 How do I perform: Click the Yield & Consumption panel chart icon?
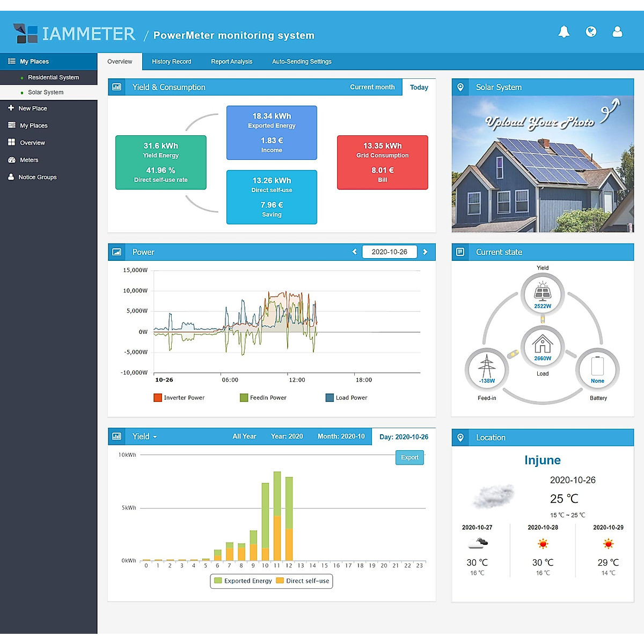coord(116,87)
